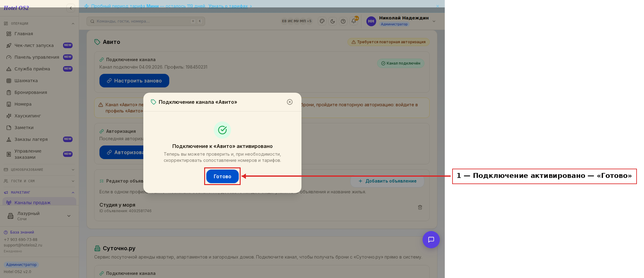The height and width of the screenshot is (278, 644).
Task: Focus the «Команды, гости, номера» search field
Action: point(146,21)
